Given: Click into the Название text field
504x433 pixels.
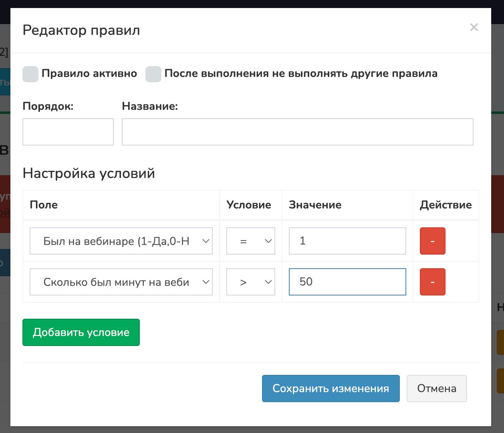Looking at the screenshot, I should 297,132.
